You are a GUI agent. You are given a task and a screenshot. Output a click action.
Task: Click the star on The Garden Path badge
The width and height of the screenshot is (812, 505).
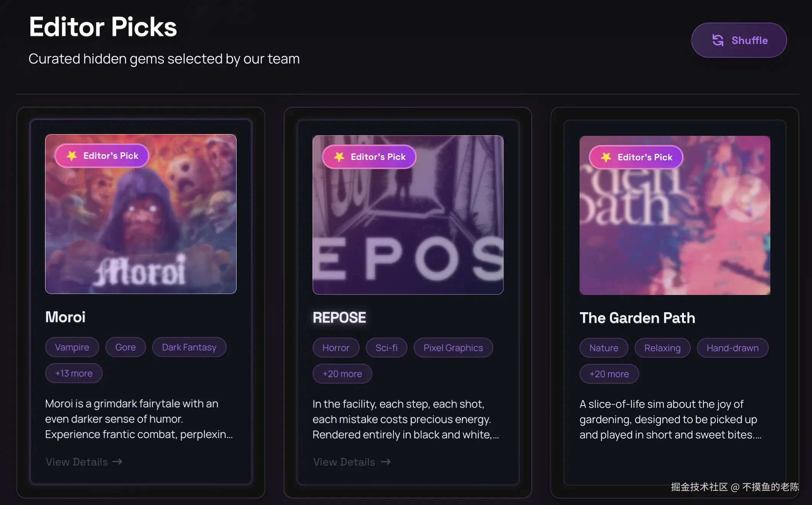coord(606,157)
